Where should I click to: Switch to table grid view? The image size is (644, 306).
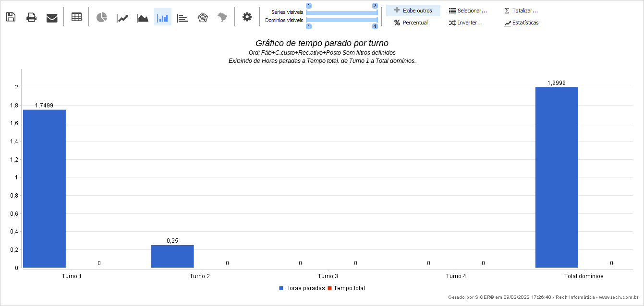(76, 17)
